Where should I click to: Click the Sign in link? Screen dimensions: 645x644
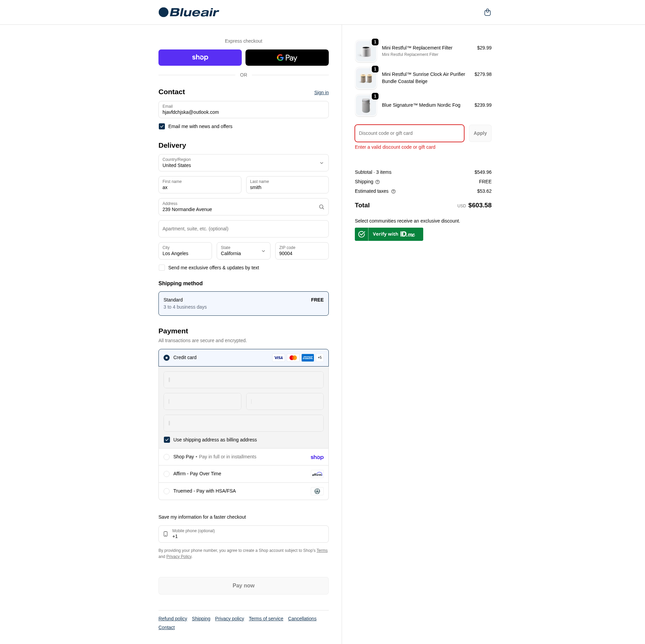click(321, 92)
